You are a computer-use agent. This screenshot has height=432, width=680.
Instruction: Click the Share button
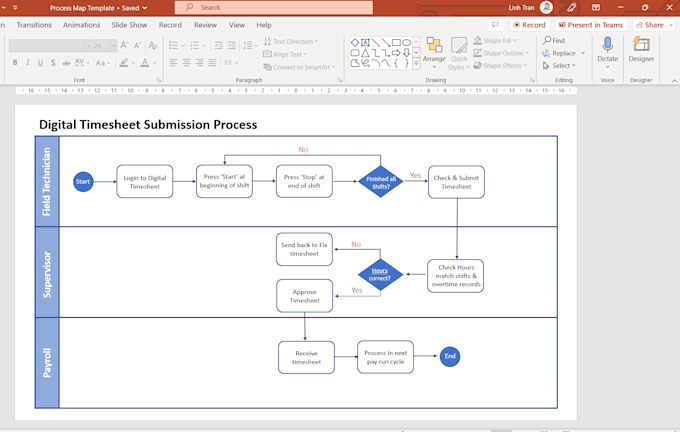pos(653,25)
